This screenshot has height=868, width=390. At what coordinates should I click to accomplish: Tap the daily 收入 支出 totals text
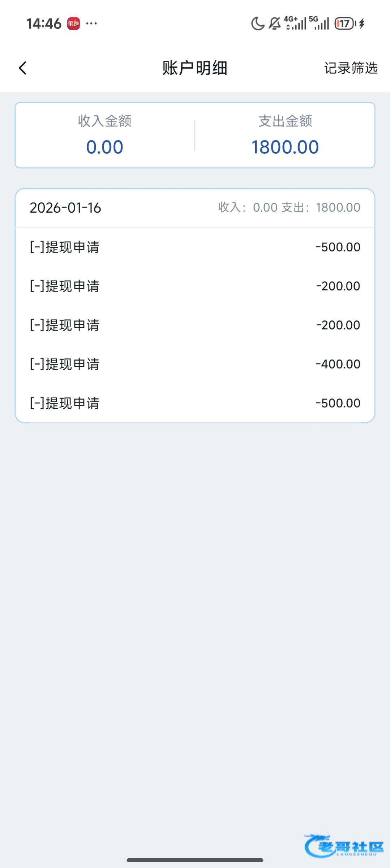(289, 208)
